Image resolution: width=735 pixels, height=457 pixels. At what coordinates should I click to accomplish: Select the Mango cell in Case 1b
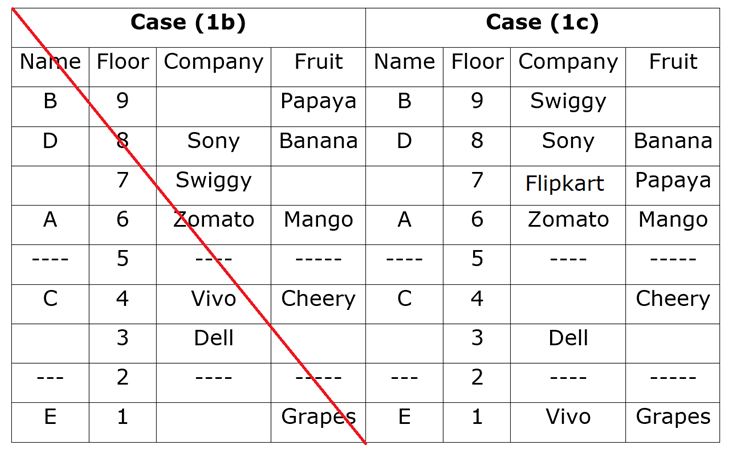coord(318,220)
